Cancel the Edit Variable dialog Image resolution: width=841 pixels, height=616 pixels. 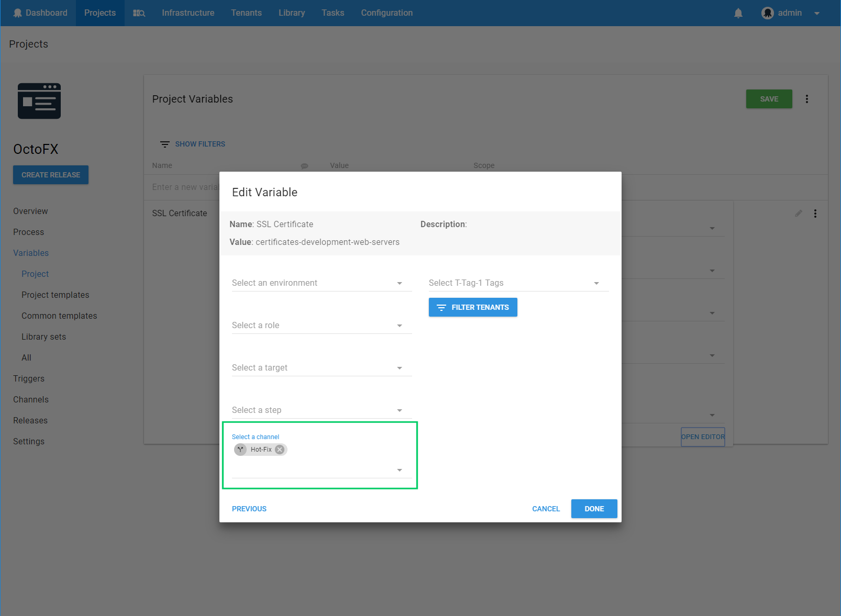click(x=546, y=509)
